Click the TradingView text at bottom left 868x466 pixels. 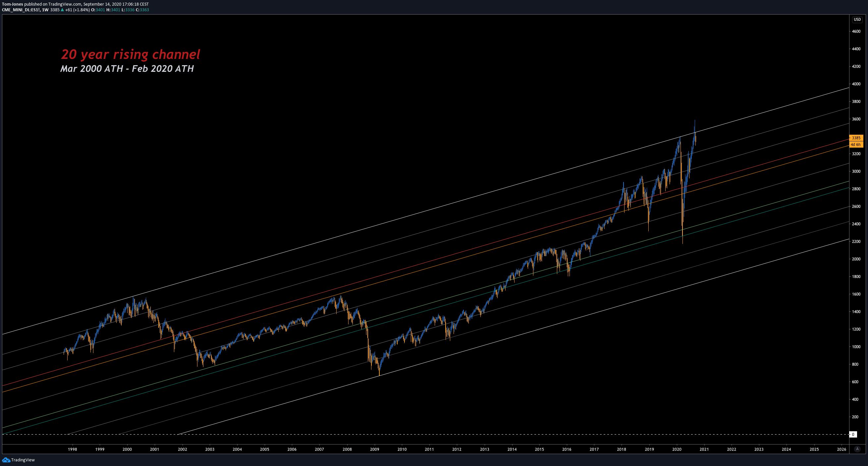pos(23,460)
